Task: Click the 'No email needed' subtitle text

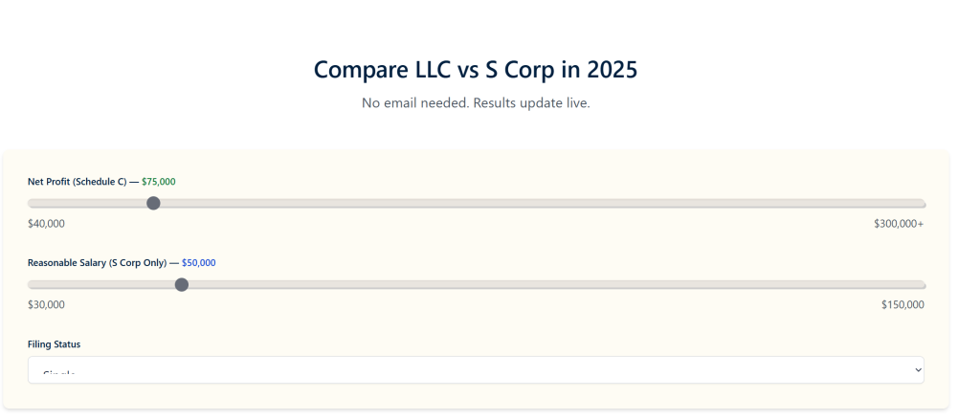Action: 476,103
